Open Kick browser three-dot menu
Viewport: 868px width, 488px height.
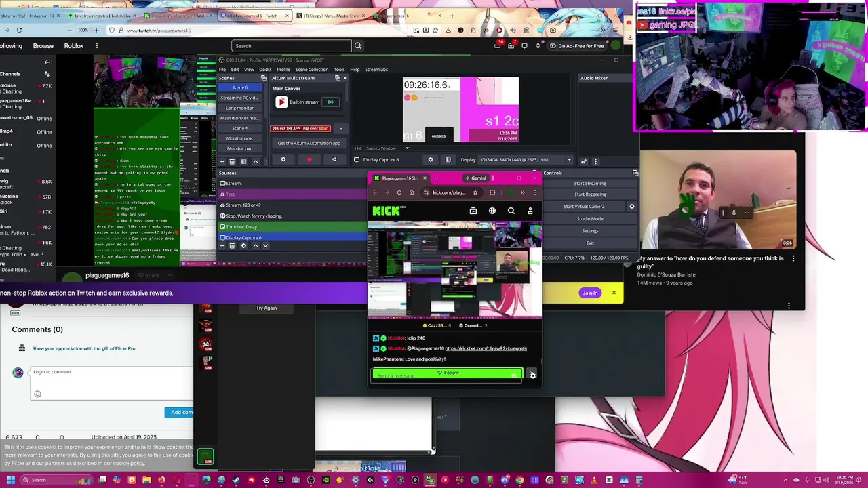(x=534, y=192)
